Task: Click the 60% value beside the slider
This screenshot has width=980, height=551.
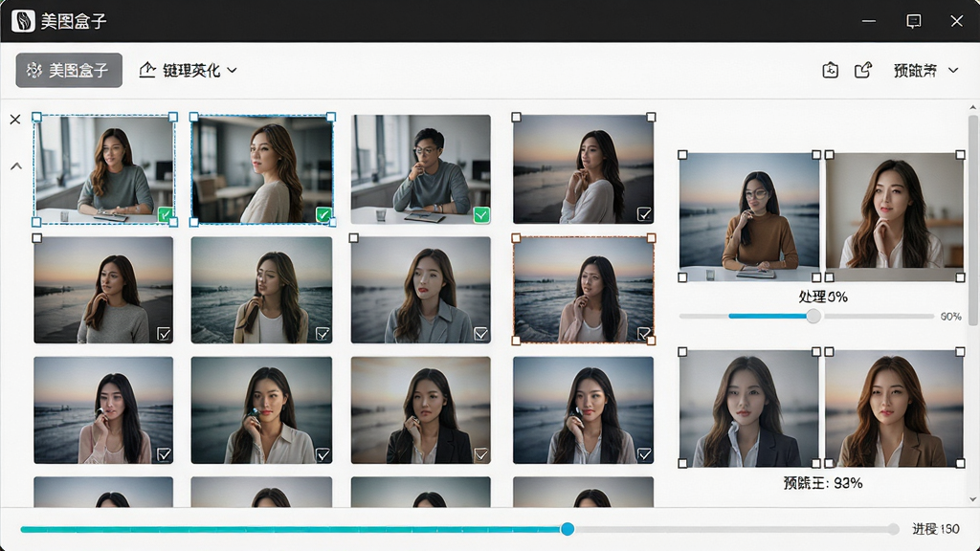Action: (951, 317)
